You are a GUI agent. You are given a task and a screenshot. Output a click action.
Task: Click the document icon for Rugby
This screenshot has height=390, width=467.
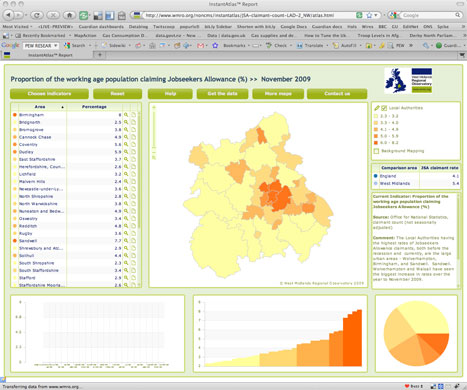pyautogui.click(x=133, y=233)
